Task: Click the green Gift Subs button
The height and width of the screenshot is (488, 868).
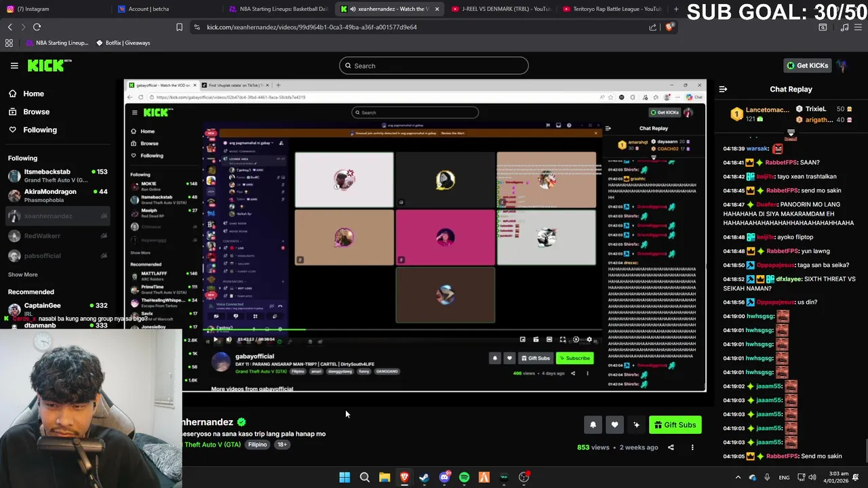Action: [675, 425]
